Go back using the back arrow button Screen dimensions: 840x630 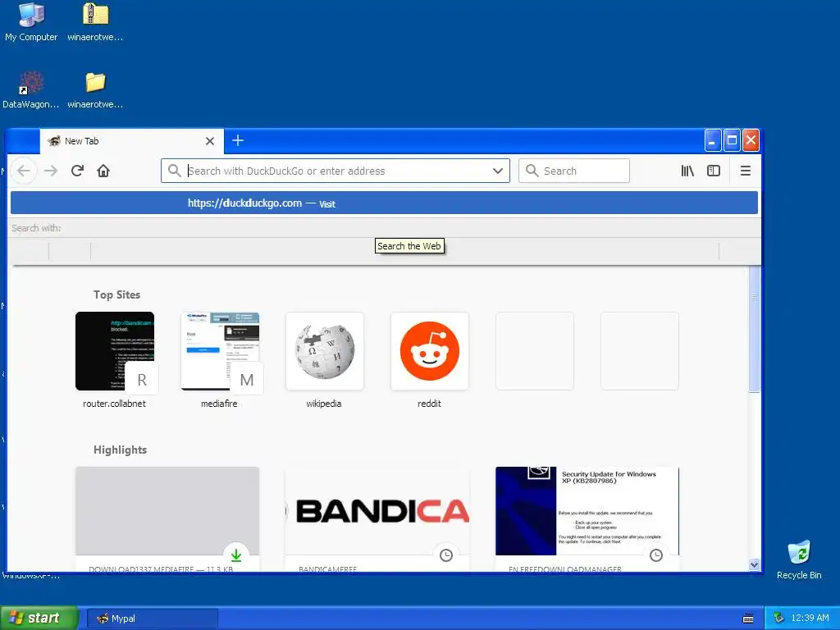pyautogui.click(x=24, y=171)
